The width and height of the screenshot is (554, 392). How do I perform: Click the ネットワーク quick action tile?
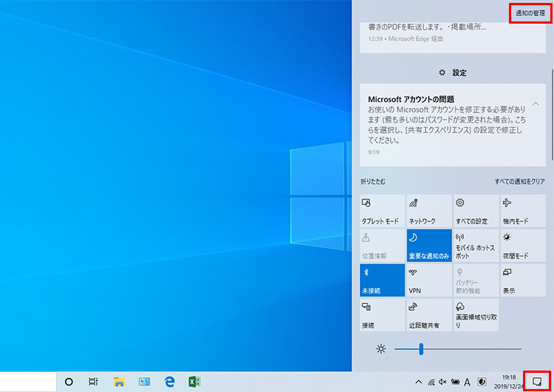429,211
